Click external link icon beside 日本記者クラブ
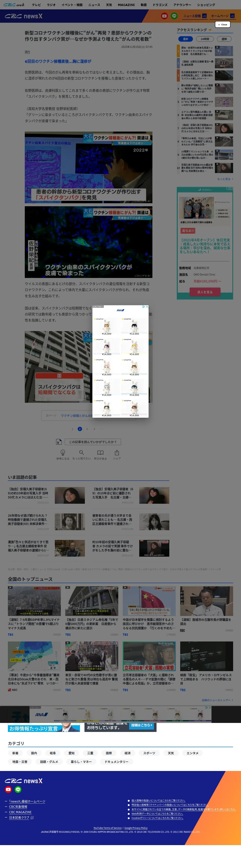This screenshot has height=868, width=241. [x=32, y=818]
